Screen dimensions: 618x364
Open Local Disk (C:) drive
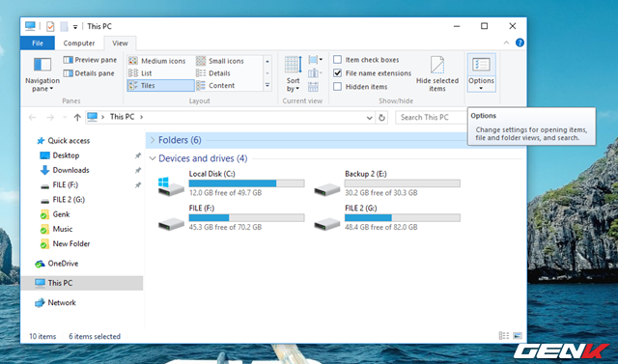[x=232, y=183]
